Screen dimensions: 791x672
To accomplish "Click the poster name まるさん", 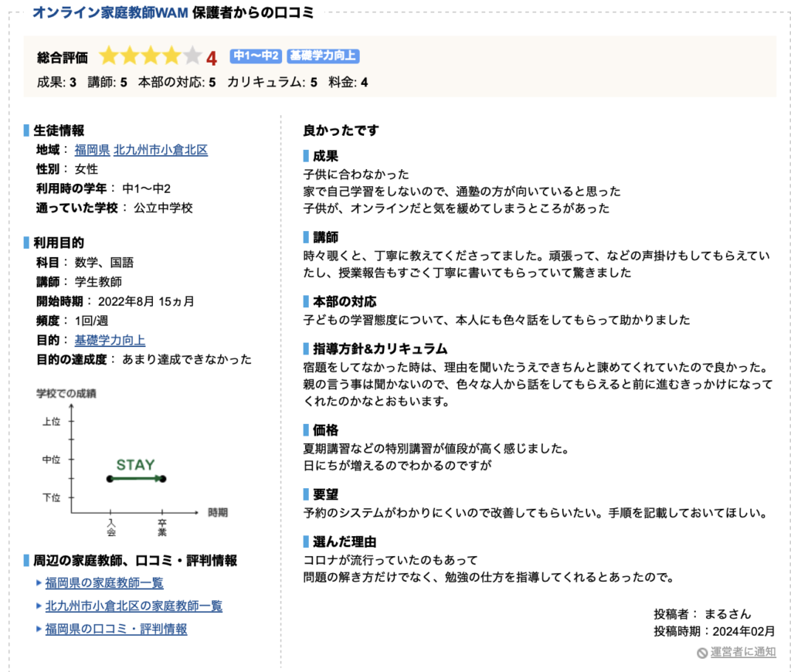I will (x=728, y=614).
